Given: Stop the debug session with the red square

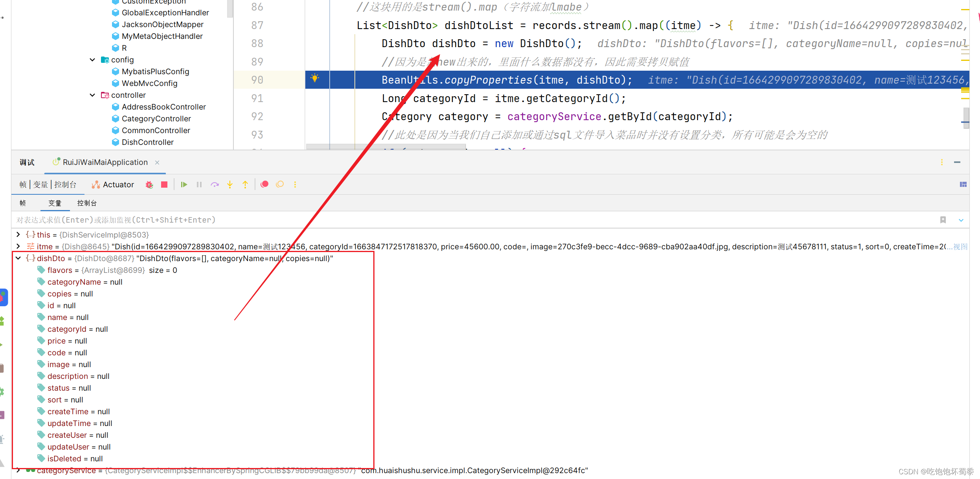Looking at the screenshot, I should pos(164,185).
